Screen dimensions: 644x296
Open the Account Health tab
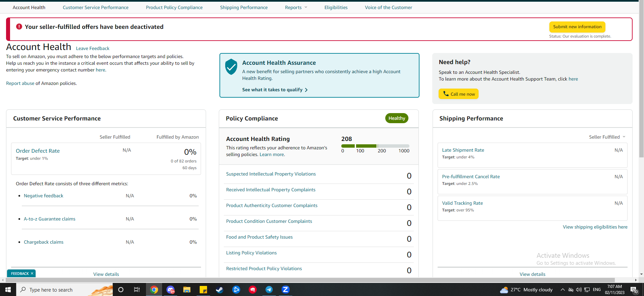tap(29, 7)
